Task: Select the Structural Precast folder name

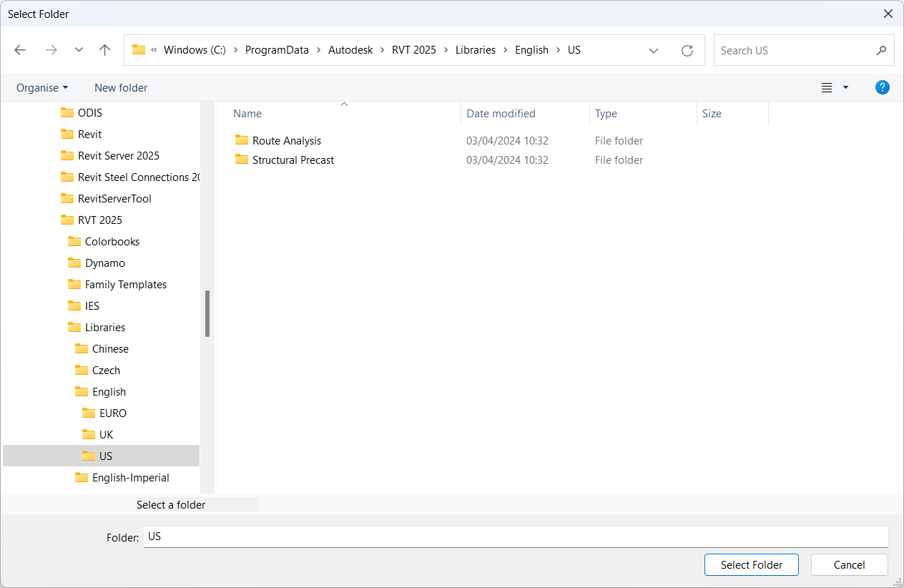Action: click(293, 160)
